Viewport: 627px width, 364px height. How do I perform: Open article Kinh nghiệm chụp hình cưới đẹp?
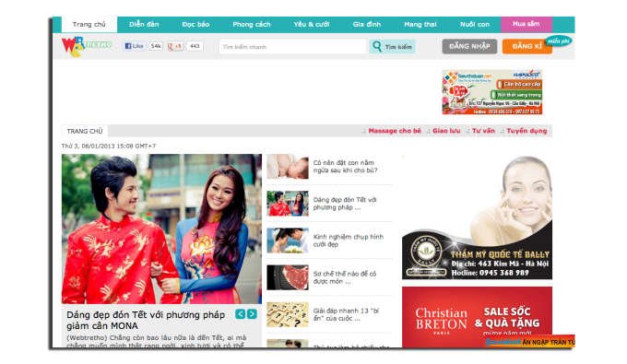pos(349,241)
